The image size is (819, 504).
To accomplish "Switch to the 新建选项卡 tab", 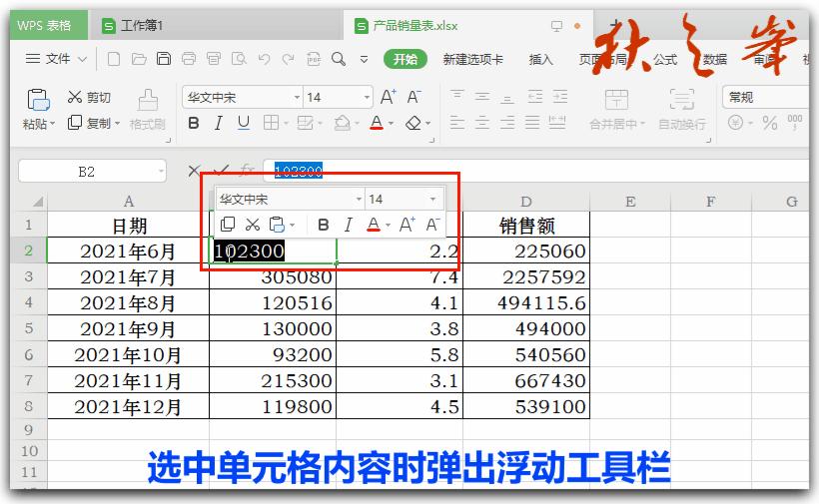I will click(472, 59).
